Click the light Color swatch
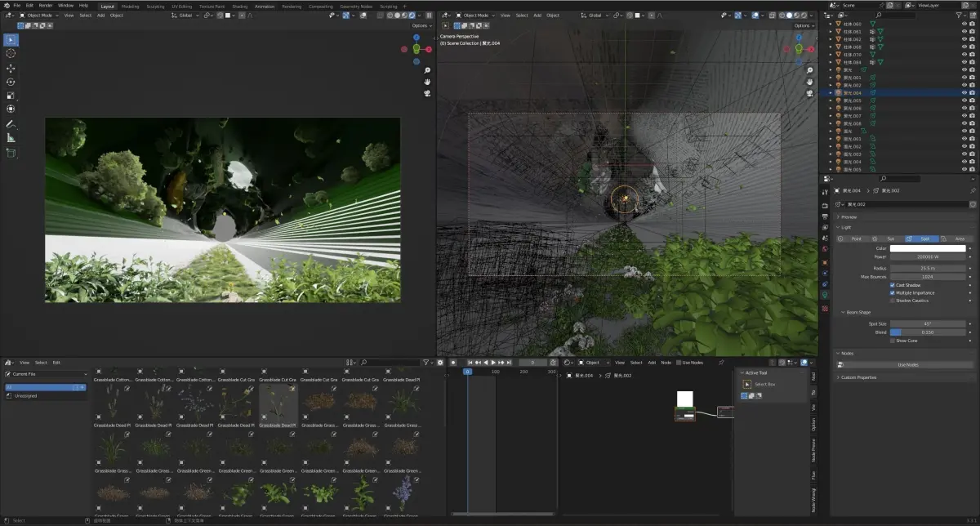The image size is (980, 526). coord(927,248)
